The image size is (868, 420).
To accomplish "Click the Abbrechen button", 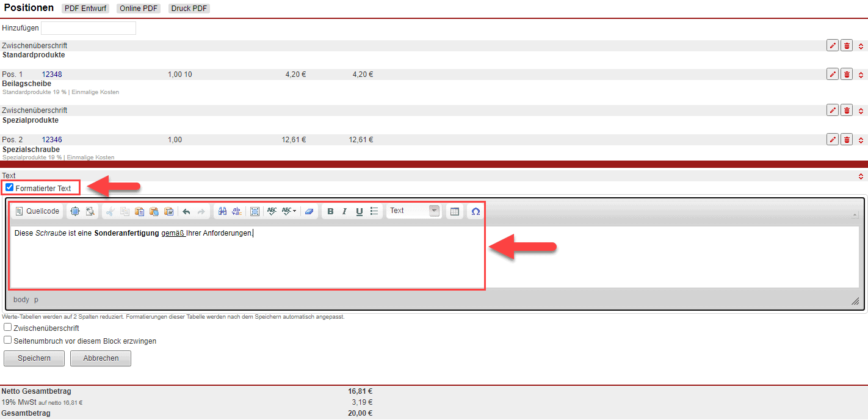I will coord(101,358).
